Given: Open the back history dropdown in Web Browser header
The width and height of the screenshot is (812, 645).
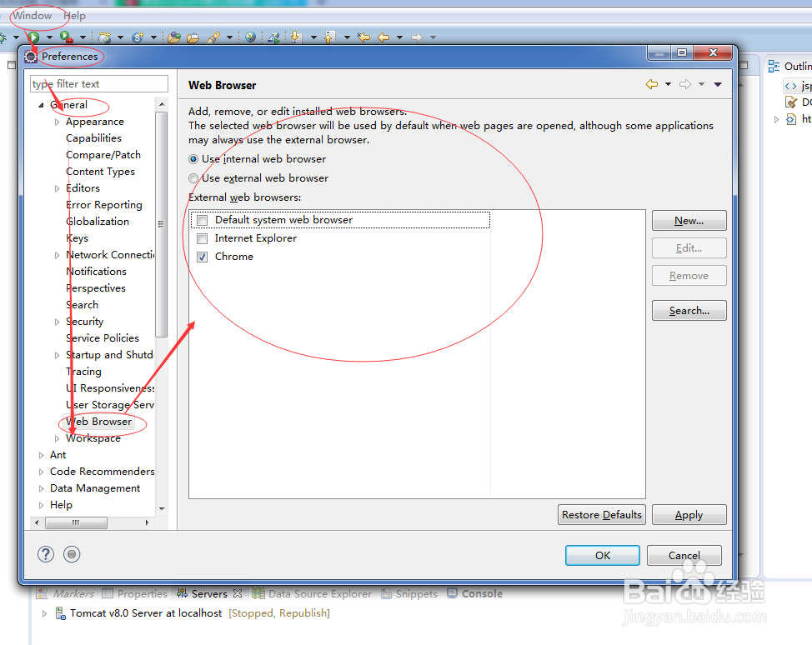Looking at the screenshot, I should (x=668, y=84).
